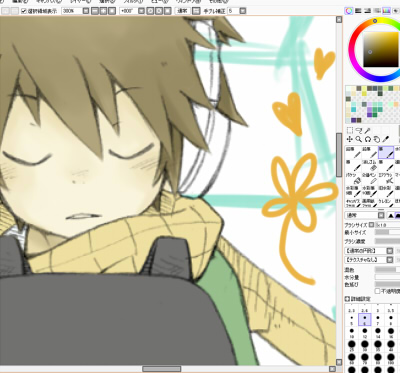Select brush size 7 preset
400x373 pixels.
click(x=378, y=320)
